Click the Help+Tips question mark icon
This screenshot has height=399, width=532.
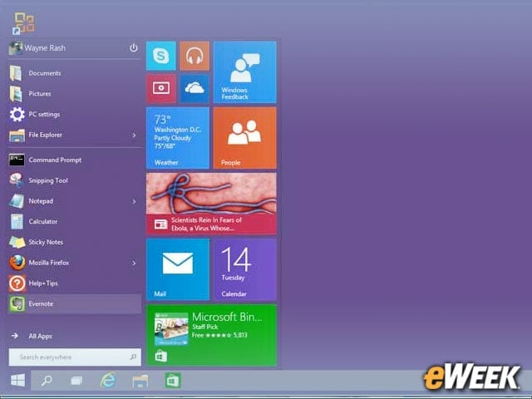tap(17, 283)
